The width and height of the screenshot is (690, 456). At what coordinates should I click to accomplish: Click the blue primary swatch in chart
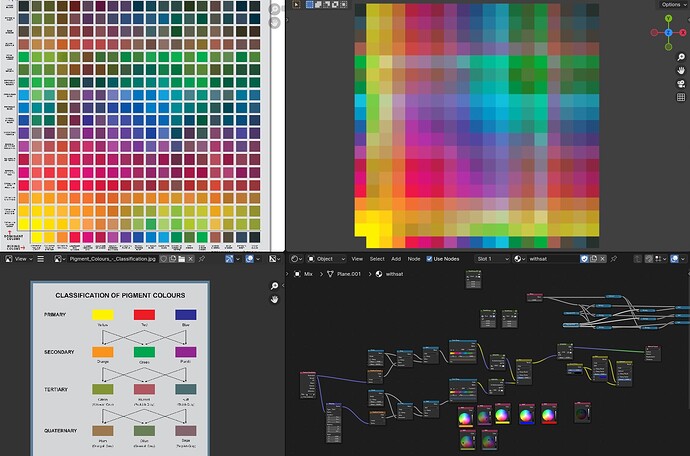(186, 314)
